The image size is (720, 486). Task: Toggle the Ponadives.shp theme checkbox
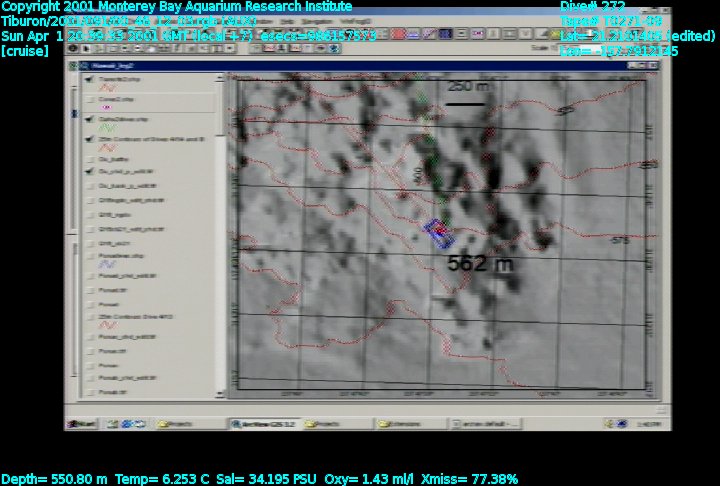(90, 256)
